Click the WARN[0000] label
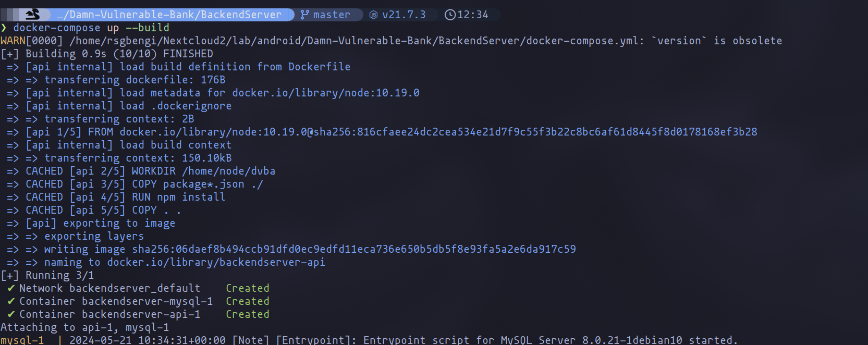 click(31, 41)
